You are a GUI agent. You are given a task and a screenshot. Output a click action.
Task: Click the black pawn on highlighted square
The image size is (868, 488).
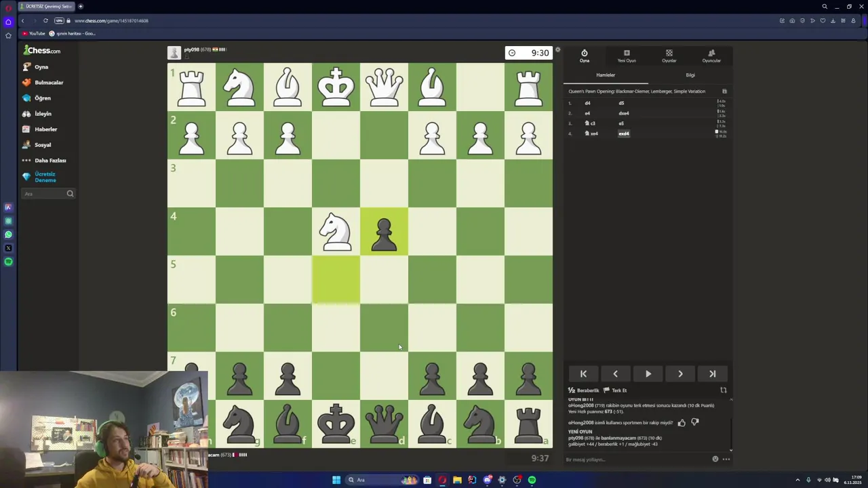pos(384,235)
